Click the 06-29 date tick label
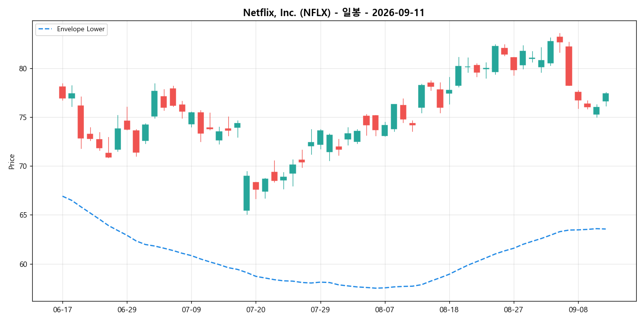The width and height of the screenshot is (644, 322). tap(127, 309)
